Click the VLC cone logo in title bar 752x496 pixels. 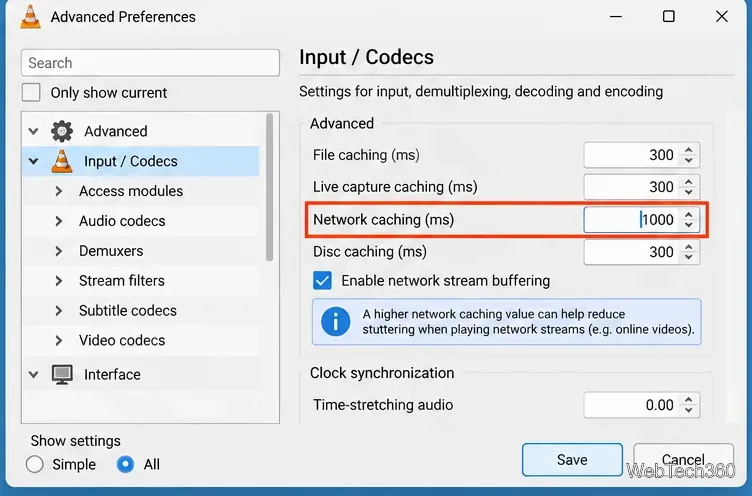(x=30, y=17)
